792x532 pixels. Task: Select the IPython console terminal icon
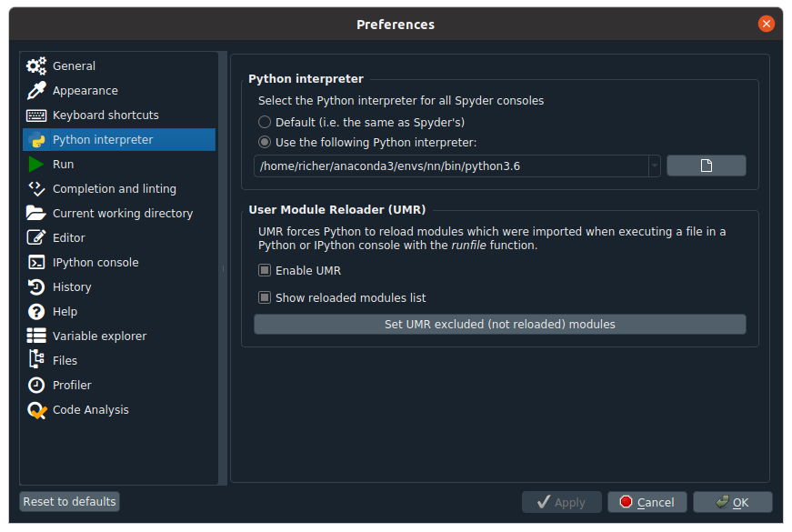tap(36, 263)
